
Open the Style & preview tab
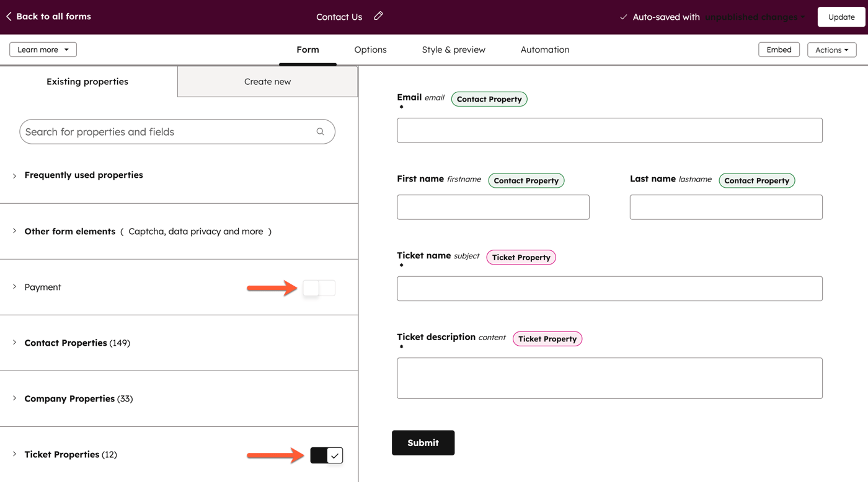pyautogui.click(x=453, y=50)
